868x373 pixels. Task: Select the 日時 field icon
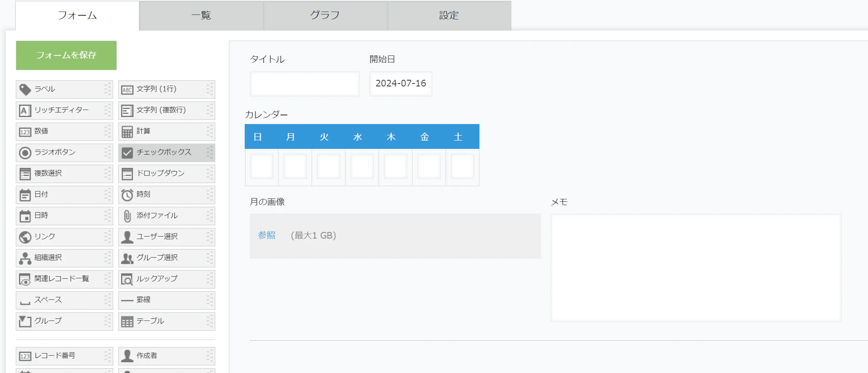coord(25,216)
